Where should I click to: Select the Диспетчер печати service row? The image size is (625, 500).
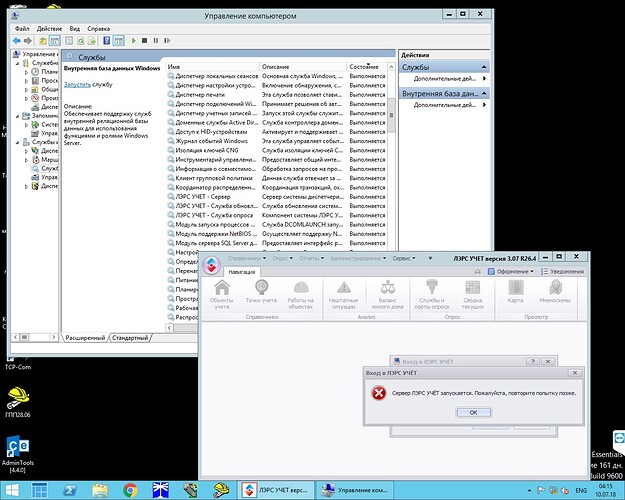[276, 94]
